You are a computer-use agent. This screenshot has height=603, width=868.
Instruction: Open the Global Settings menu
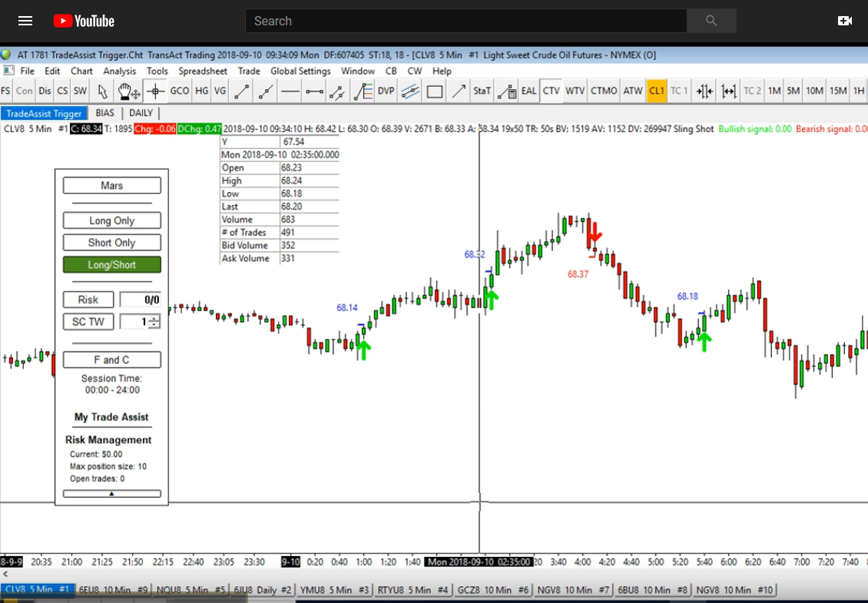tap(300, 71)
